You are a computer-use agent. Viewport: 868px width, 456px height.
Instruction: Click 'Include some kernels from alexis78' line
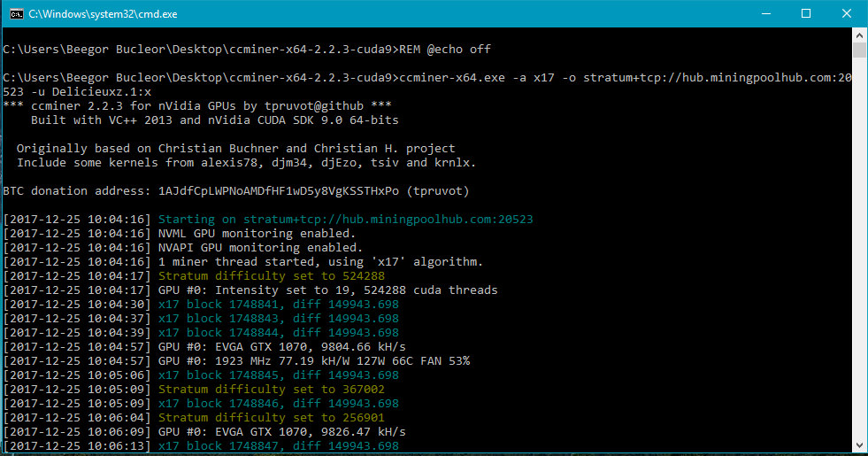[246, 162]
